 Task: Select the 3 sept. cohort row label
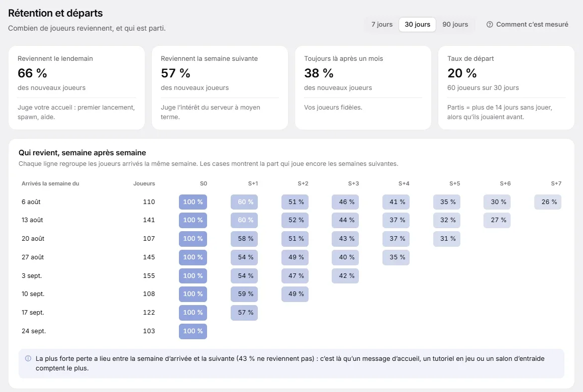coord(32,276)
